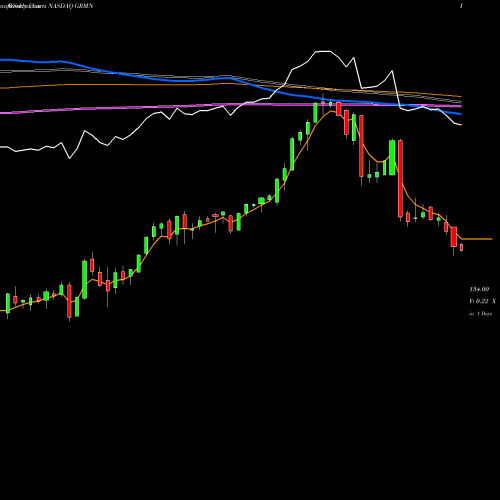Click the NASDAQ GRMN chart title
Viewport: 500px width, 500px height.
coord(71,6)
